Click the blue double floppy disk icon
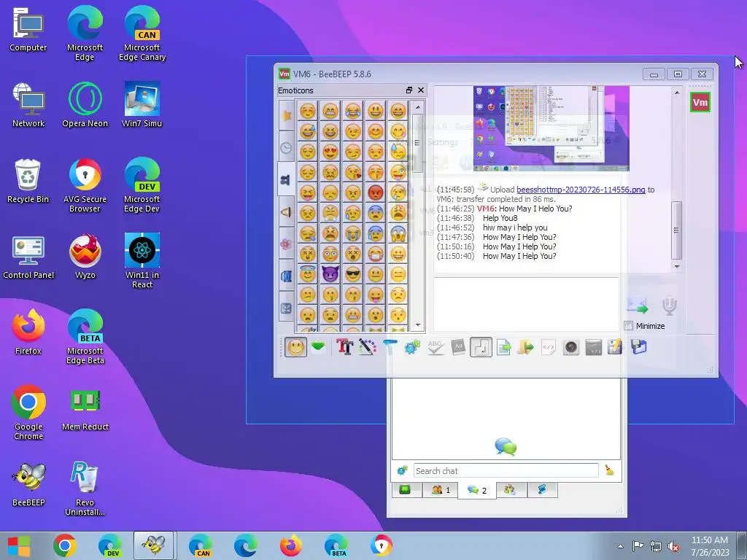The height and width of the screenshot is (560, 747). coord(639,346)
